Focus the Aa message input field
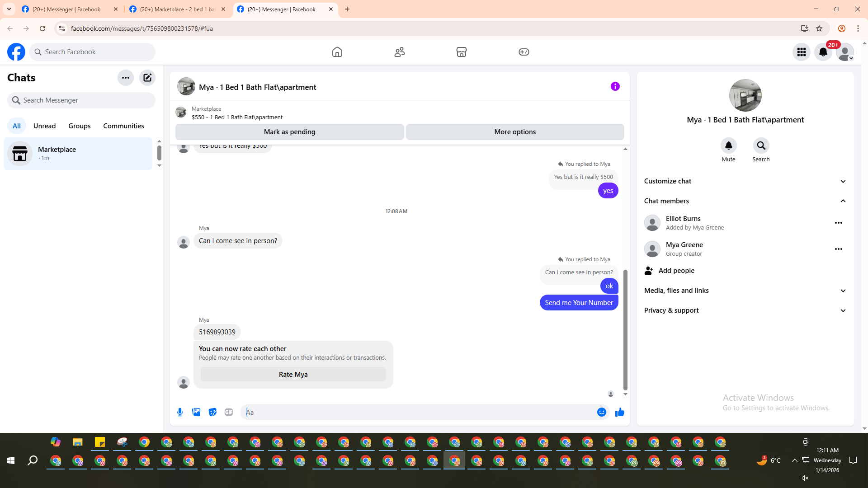 pos(420,412)
